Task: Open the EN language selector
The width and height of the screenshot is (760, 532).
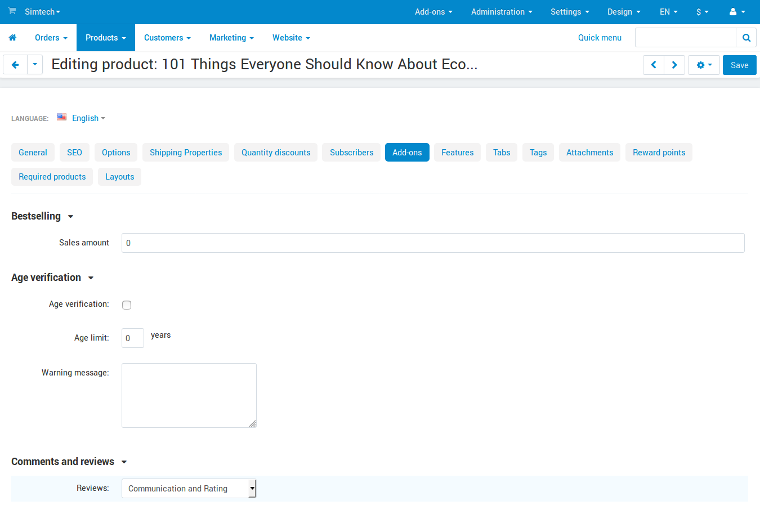Action: coord(669,12)
